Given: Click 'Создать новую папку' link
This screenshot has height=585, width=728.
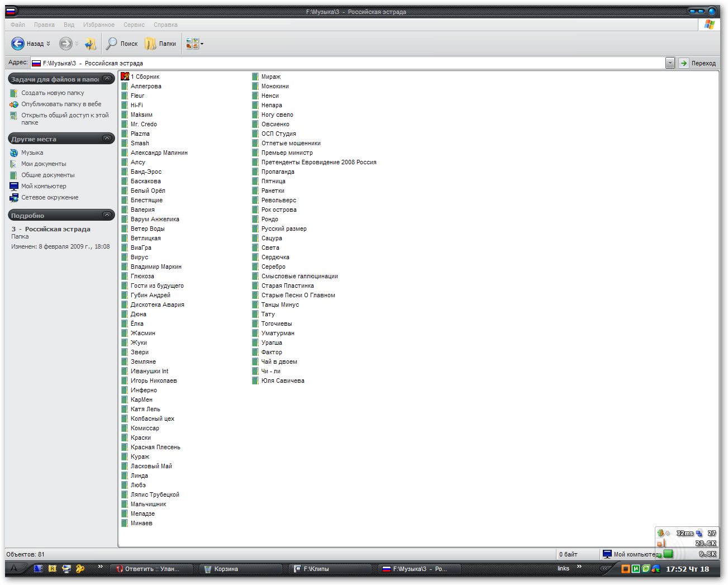Looking at the screenshot, I should click(53, 93).
